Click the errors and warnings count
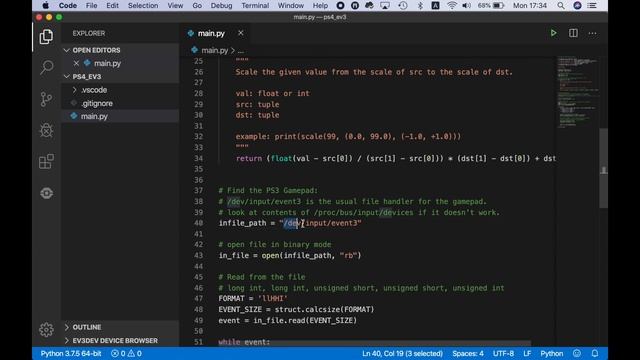Viewport: 640px width, 360px height. coord(127,353)
